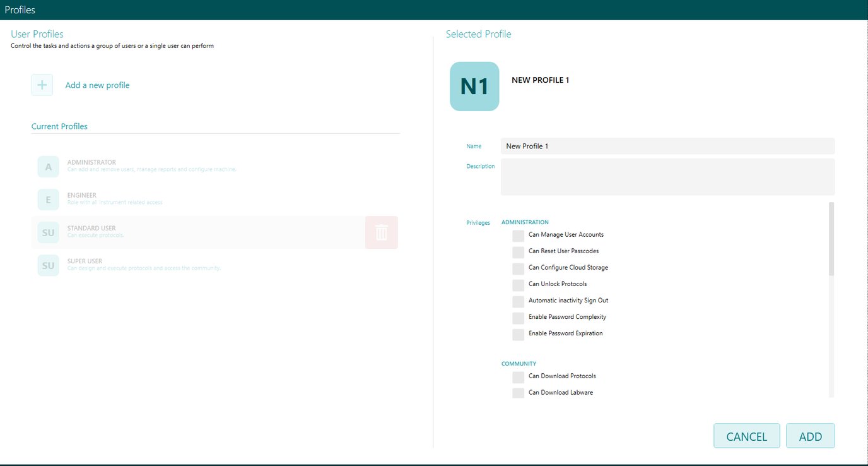Click the Add a new profile link
This screenshot has width=868, height=466.
[97, 85]
